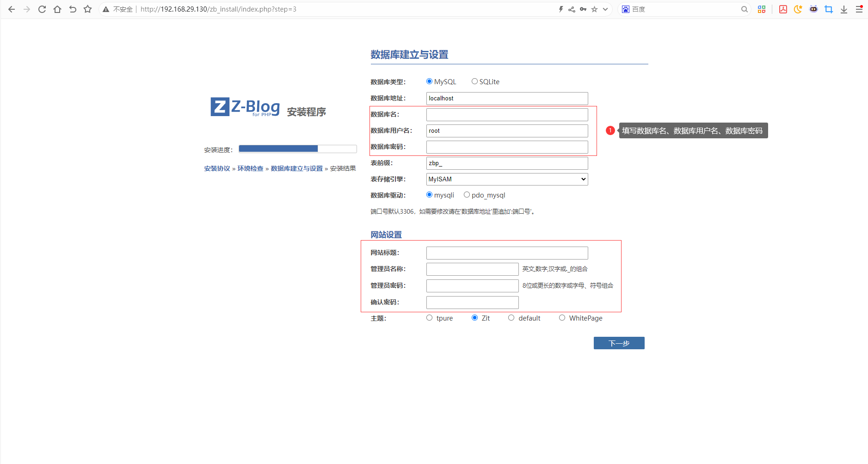Open 安装协议 step link
The image size is (868, 464).
pos(217,168)
